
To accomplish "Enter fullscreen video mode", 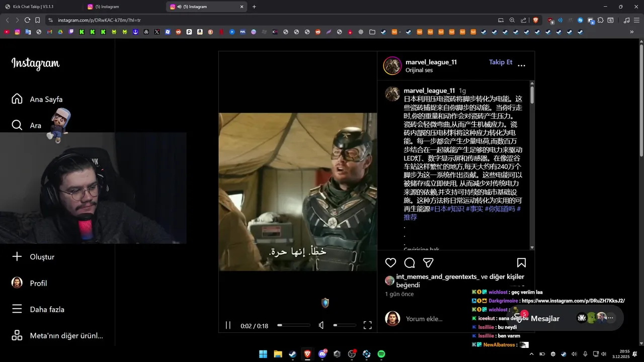I will pyautogui.click(x=367, y=325).
